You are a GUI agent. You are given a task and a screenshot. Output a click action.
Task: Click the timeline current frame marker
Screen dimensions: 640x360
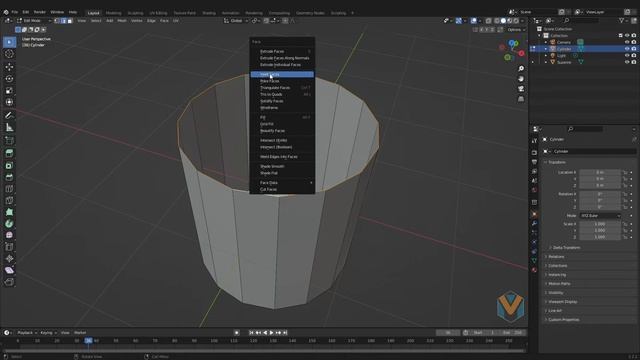[x=88, y=340]
